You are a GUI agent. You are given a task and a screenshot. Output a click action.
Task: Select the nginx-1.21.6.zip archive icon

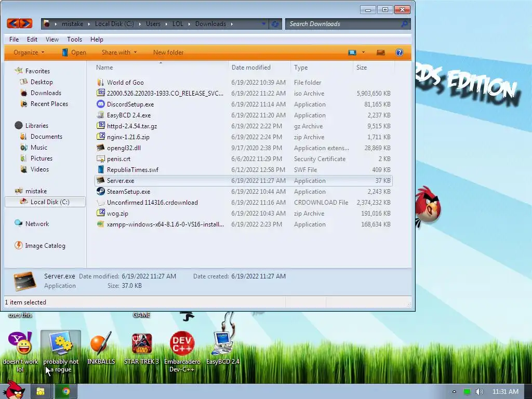(x=100, y=137)
